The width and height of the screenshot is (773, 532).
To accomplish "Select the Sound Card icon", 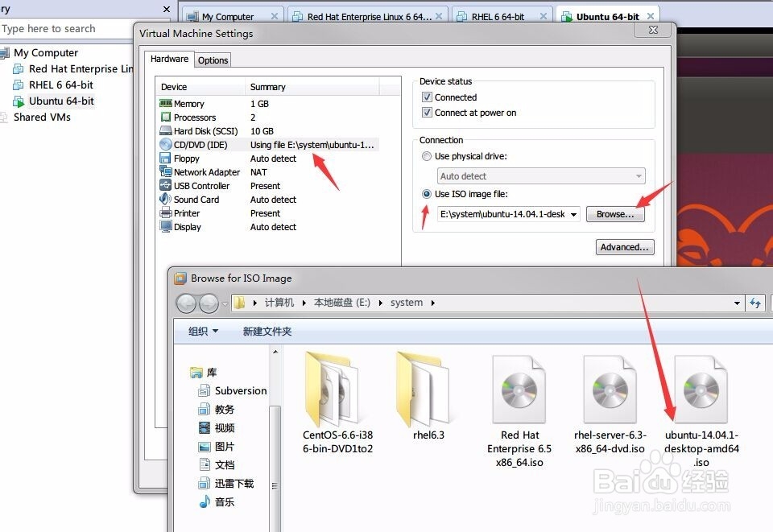I will (166, 200).
